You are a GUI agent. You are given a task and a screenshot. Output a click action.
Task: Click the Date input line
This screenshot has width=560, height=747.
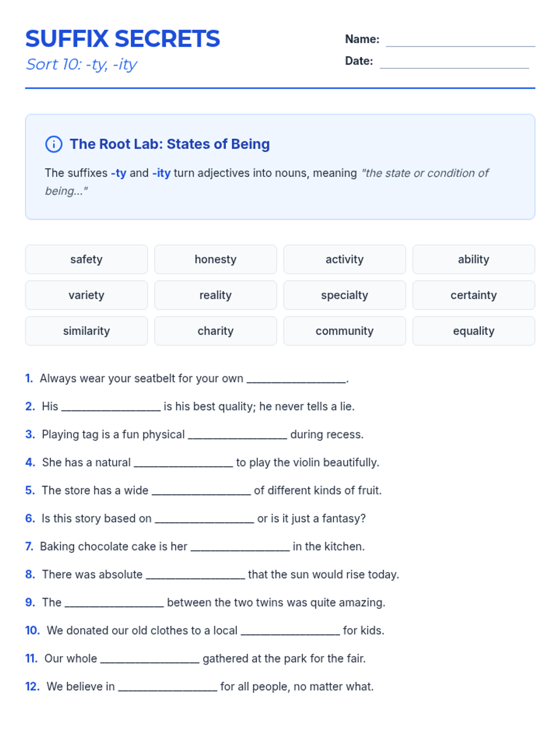(x=454, y=63)
